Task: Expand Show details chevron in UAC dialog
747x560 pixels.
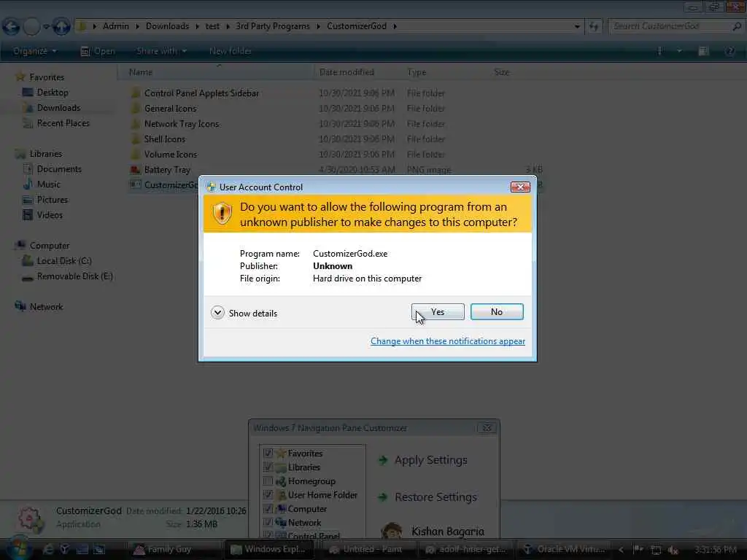Action: pos(217,313)
